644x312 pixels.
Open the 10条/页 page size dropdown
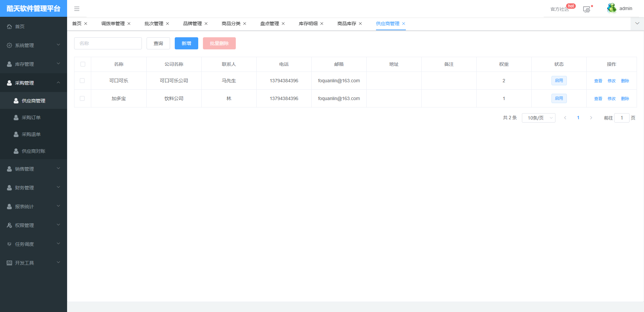pos(538,118)
